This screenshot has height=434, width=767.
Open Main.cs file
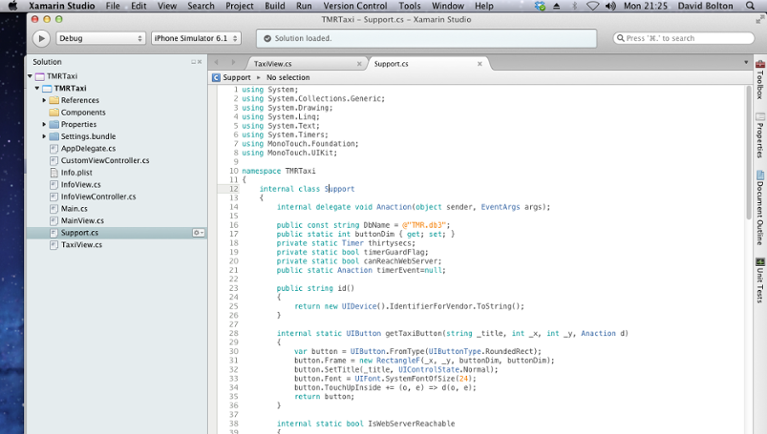(74, 208)
